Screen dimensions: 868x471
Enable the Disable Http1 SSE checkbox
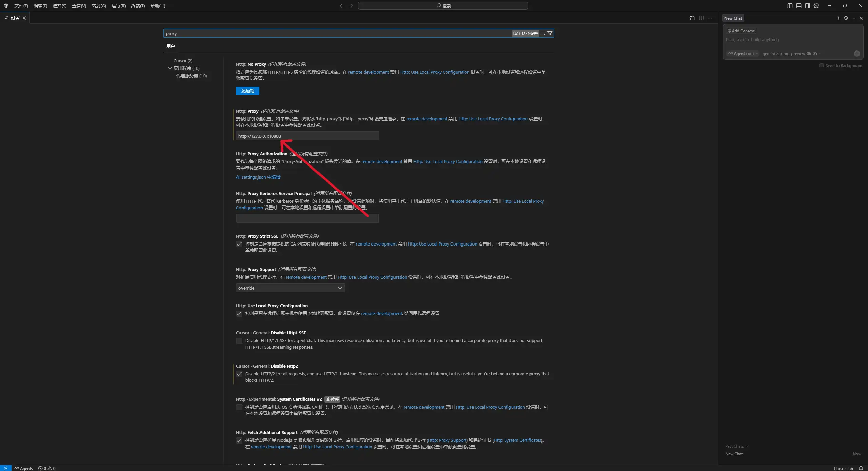(239, 341)
